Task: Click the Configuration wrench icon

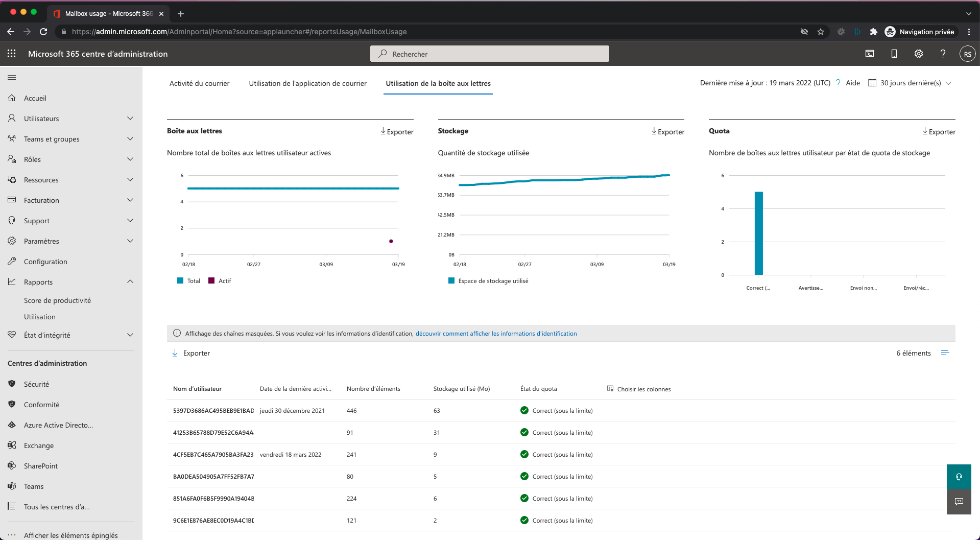Action: coord(12,262)
